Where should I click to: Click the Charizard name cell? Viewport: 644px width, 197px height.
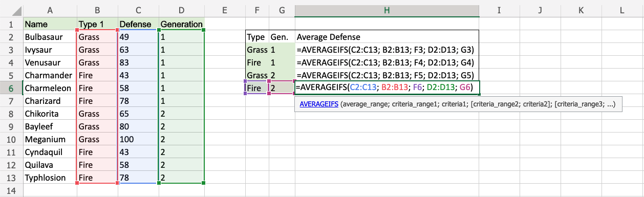click(50, 101)
